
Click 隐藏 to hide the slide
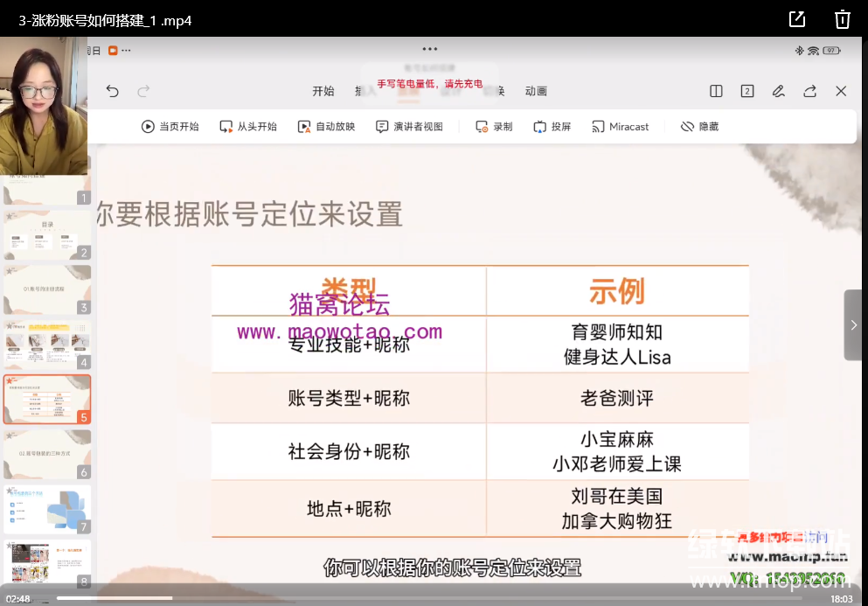click(699, 127)
